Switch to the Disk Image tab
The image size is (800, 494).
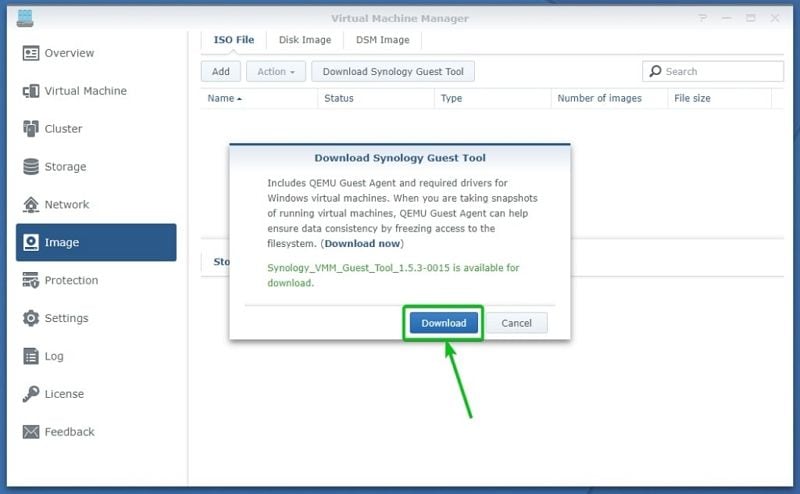click(x=305, y=40)
